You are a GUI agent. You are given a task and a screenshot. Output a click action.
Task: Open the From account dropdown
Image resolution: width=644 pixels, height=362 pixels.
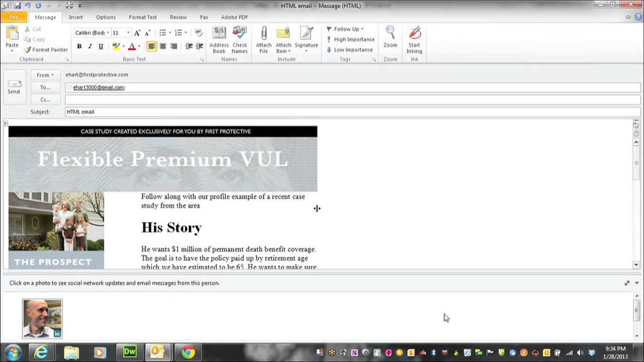tap(45, 75)
